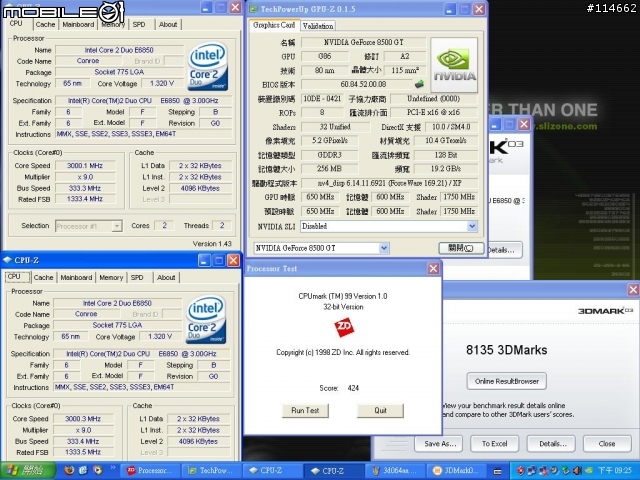
Task: Click Bus Speed 333.3 MHz in upper CPU-Z
Action: coord(85,188)
